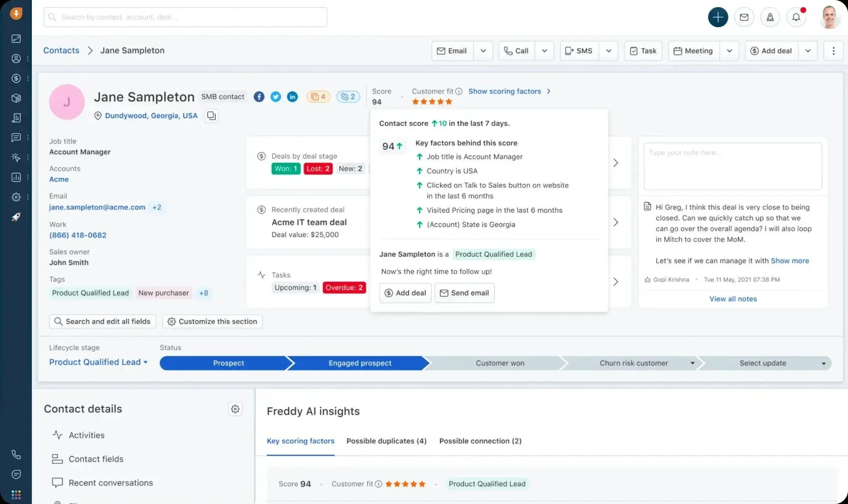Select Customer won status stage

[x=500, y=363]
